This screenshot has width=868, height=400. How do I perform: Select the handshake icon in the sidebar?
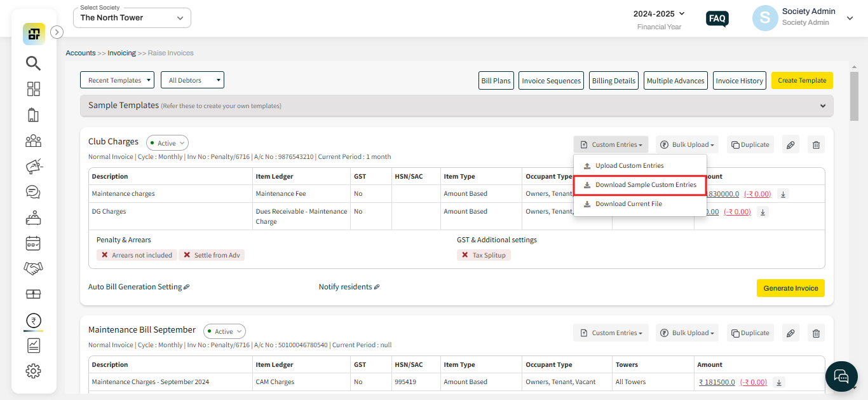coord(33,268)
